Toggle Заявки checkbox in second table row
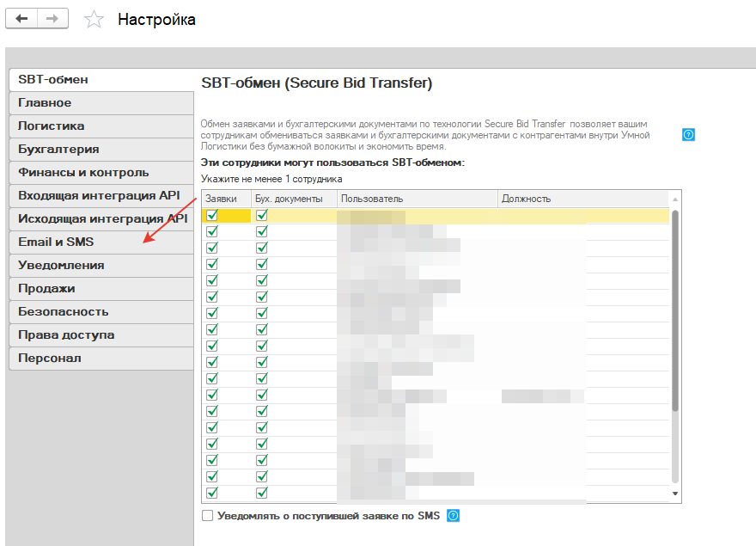This screenshot has width=756, height=546. [212, 231]
